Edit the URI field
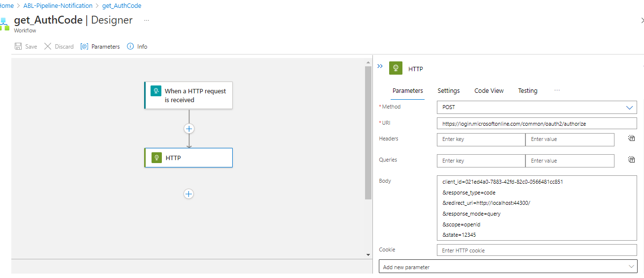Viewport: 644px width, 278px height. pos(537,123)
